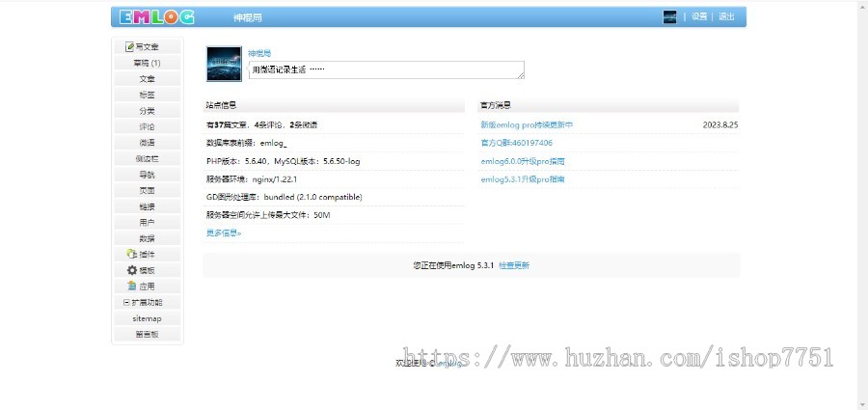
Task: Click the large 神棍局 profile avatar
Action: click(224, 65)
